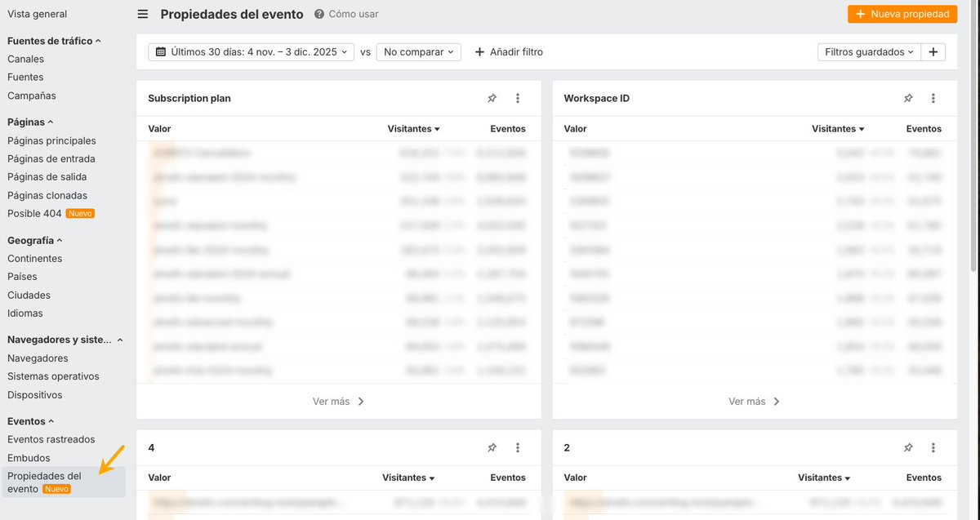
Task: Open Países in sidebar
Action: pos(23,277)
